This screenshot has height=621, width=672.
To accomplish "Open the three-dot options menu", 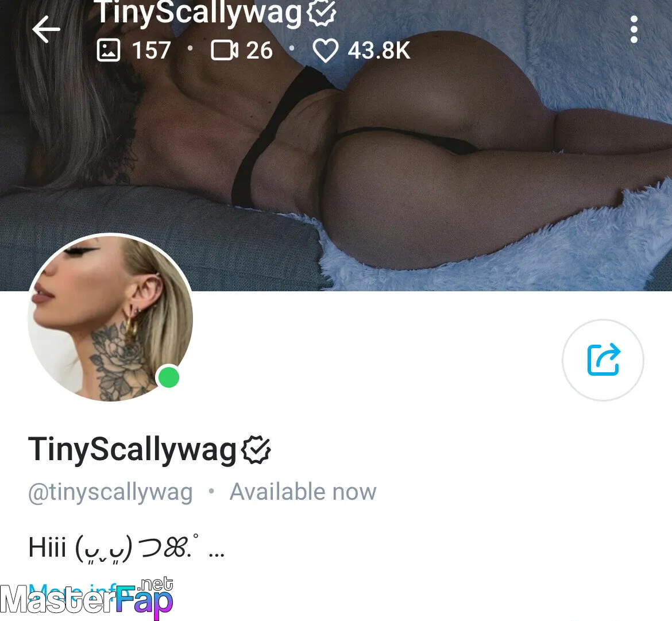I will 634,29.
